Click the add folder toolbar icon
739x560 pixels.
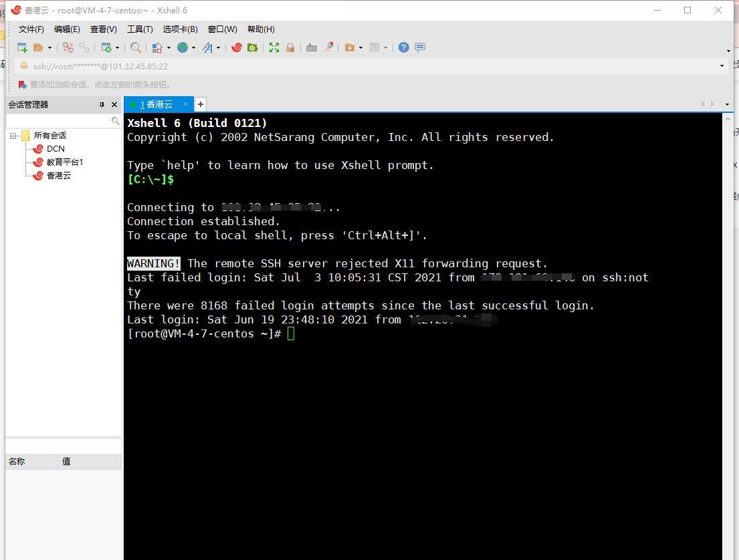point(350,47)
